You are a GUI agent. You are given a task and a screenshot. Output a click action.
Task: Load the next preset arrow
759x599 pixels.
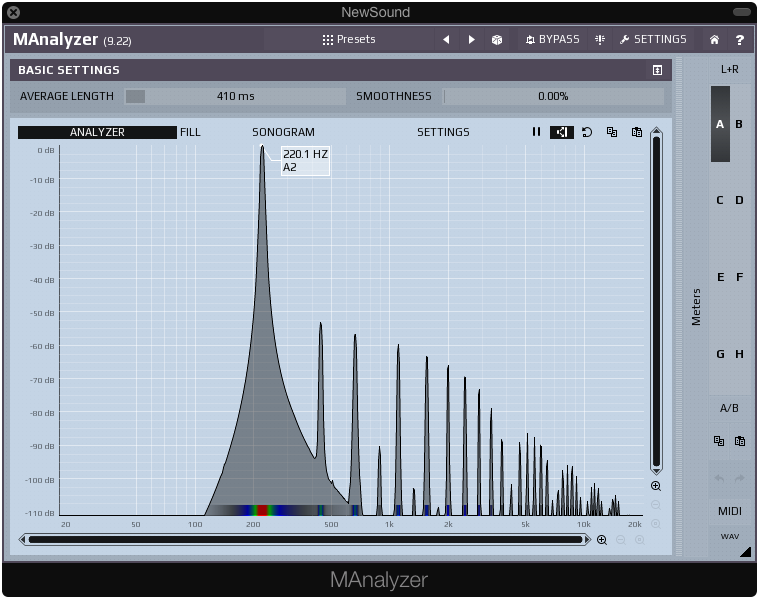(471, 39)
